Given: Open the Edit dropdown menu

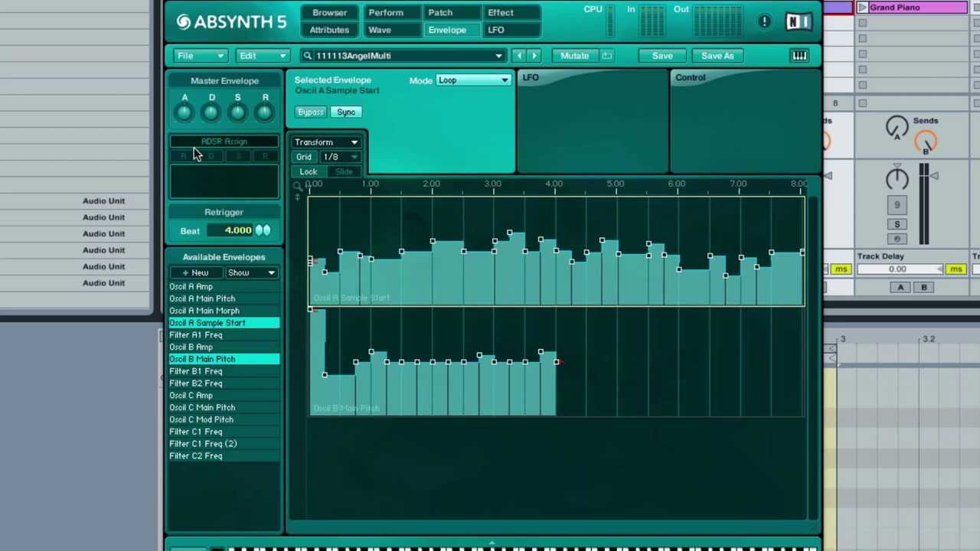Looking at the screenshot, I should click(262, 55).
